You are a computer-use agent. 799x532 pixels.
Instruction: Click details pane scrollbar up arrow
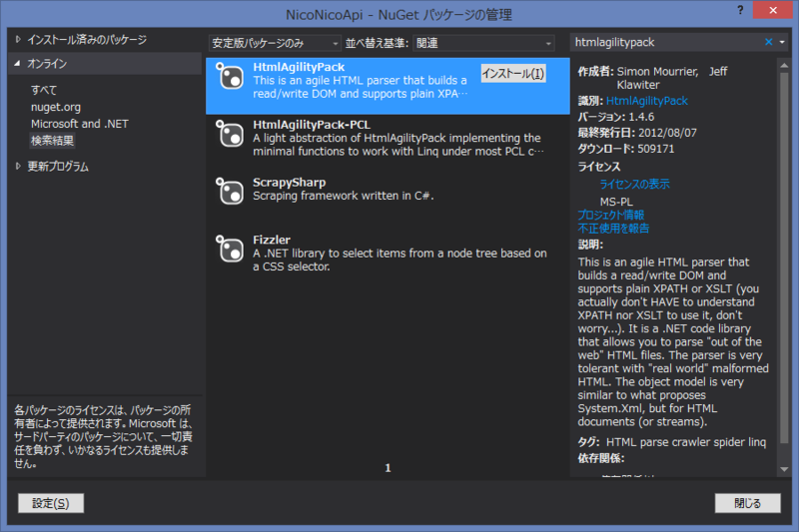[784, 66]
